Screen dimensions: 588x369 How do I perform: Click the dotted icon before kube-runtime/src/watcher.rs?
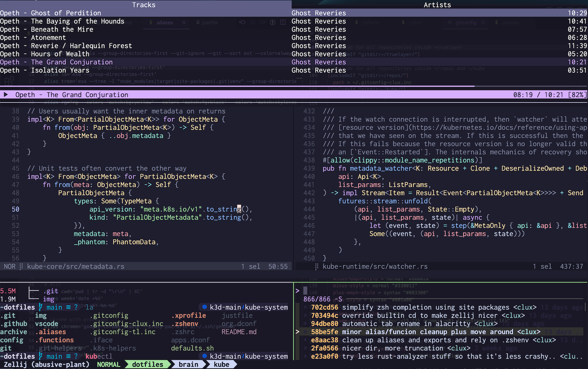point(317,267)
